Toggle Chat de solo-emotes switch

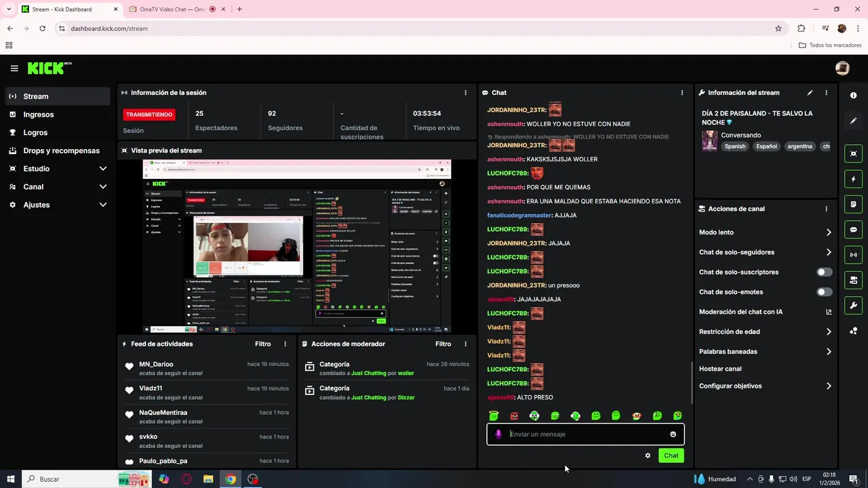click(x=824, y=292)
